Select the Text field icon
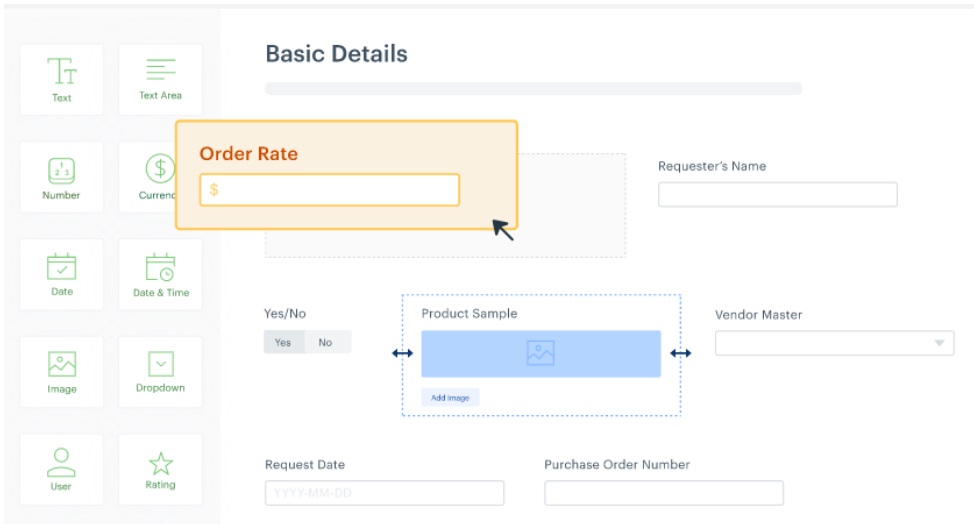Screen dimensions: 974x524 click(61, 71)
